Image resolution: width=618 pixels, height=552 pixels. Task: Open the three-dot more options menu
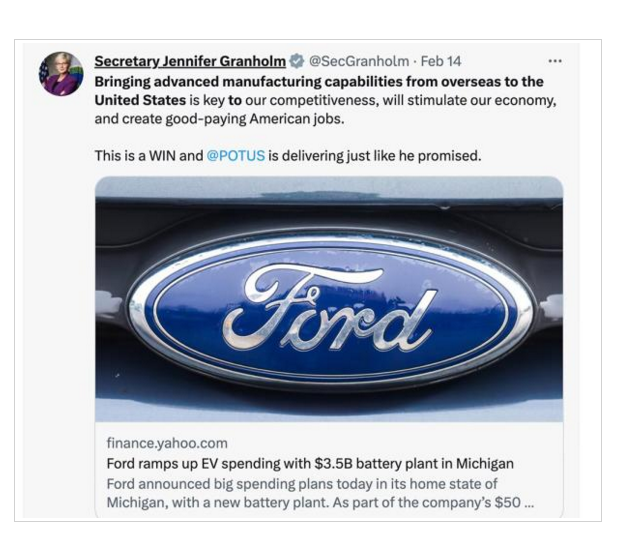(555, 61)
